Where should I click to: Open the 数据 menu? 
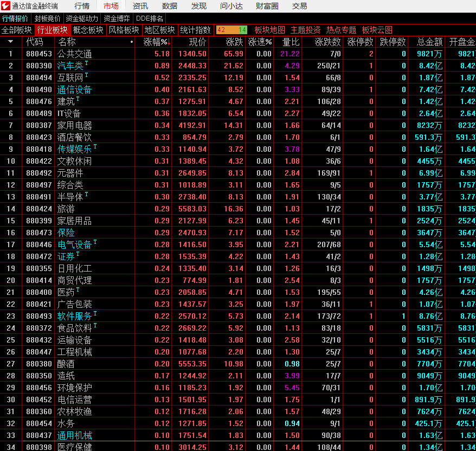coord(169,6)
